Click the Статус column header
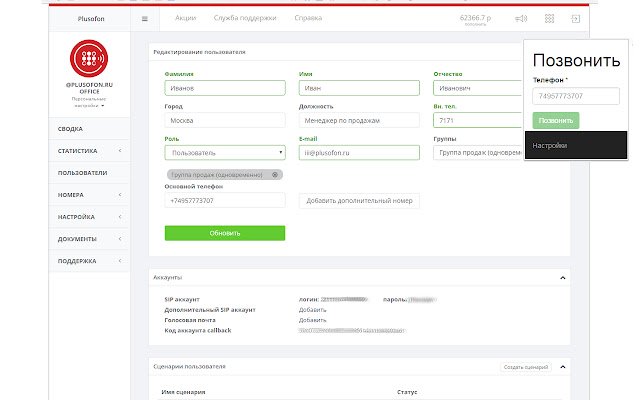Image resolution: width=640 pixels, height=400 pixels. (407, 392)
